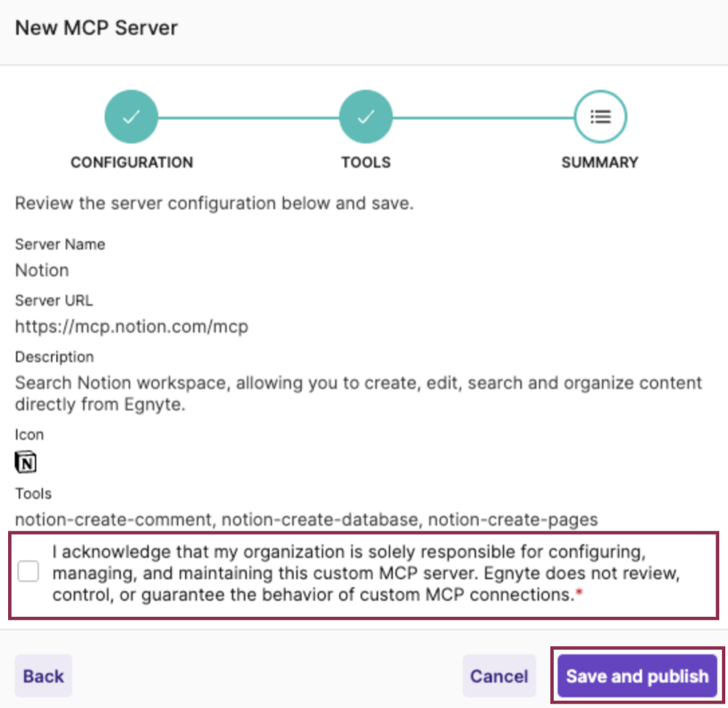Click the Tools step checkmark icon
728x708 pixels.
(366, 116)
